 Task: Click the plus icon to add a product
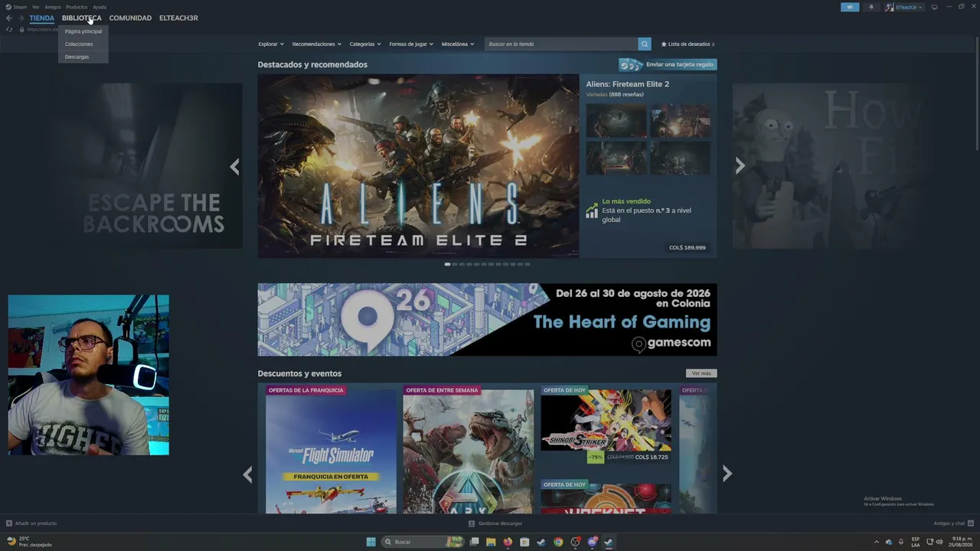[9, 523]
